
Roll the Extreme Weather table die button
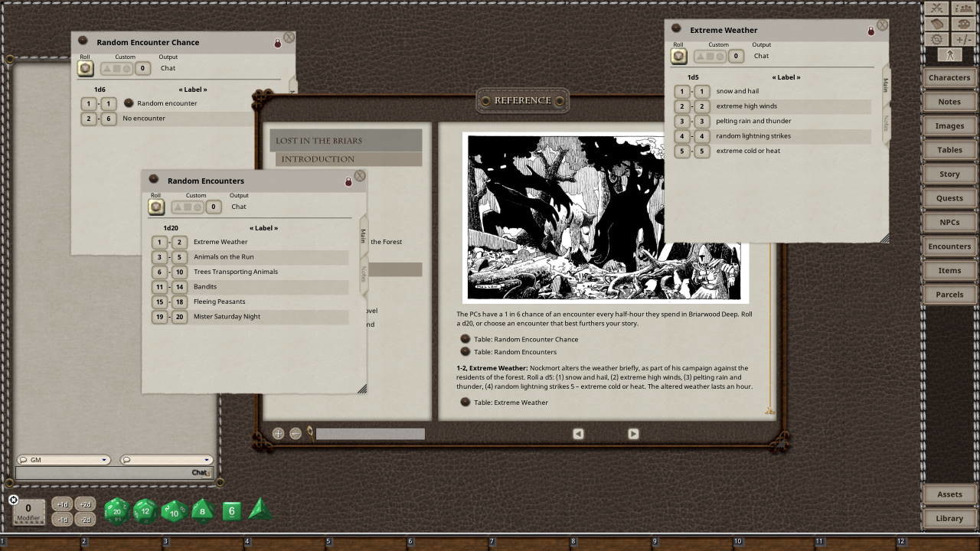tap(678, 56)
